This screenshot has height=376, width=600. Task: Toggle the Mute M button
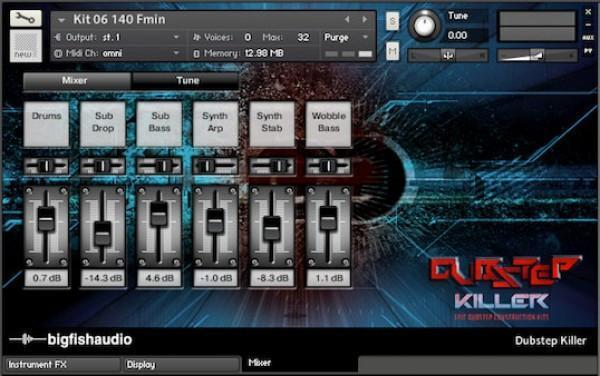point(392,51)
